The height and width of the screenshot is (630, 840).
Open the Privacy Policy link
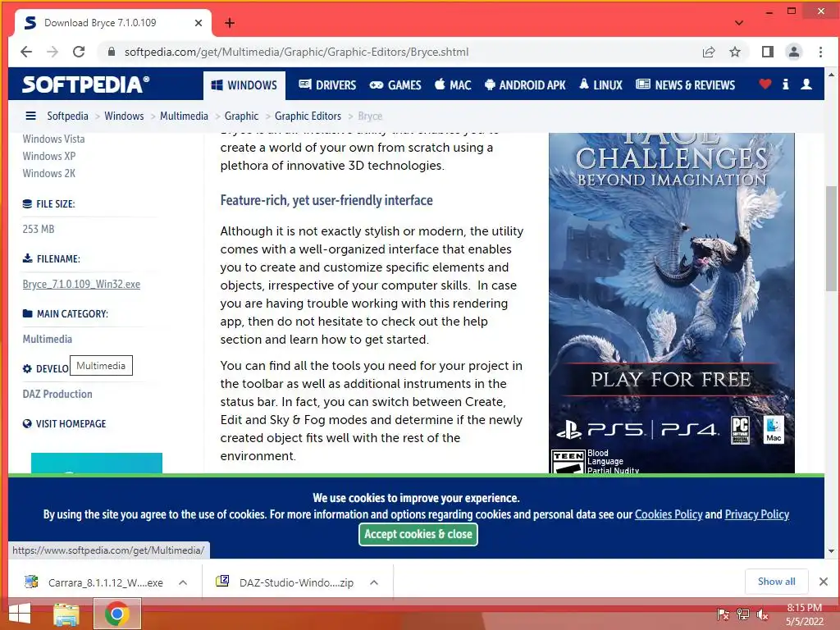[x=757, y=514]
